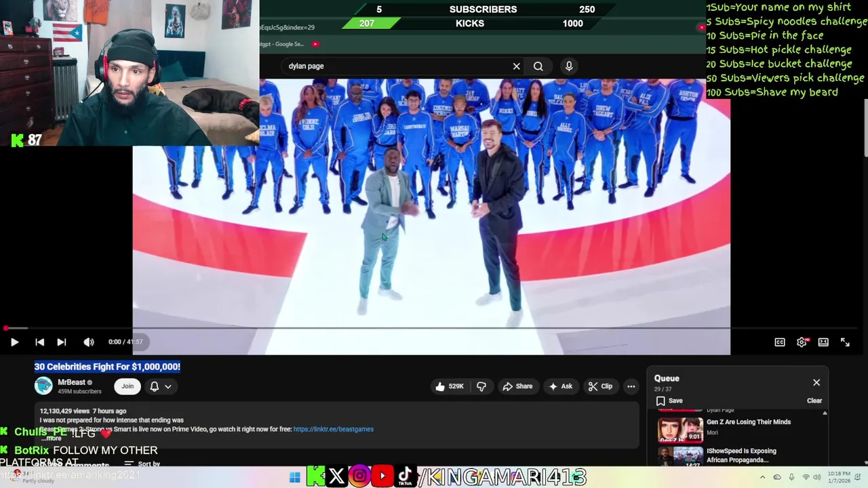Click the queue scrollbar up arrow
The width and height of the screenshot is (868, 488).
(x=825, y=413)
